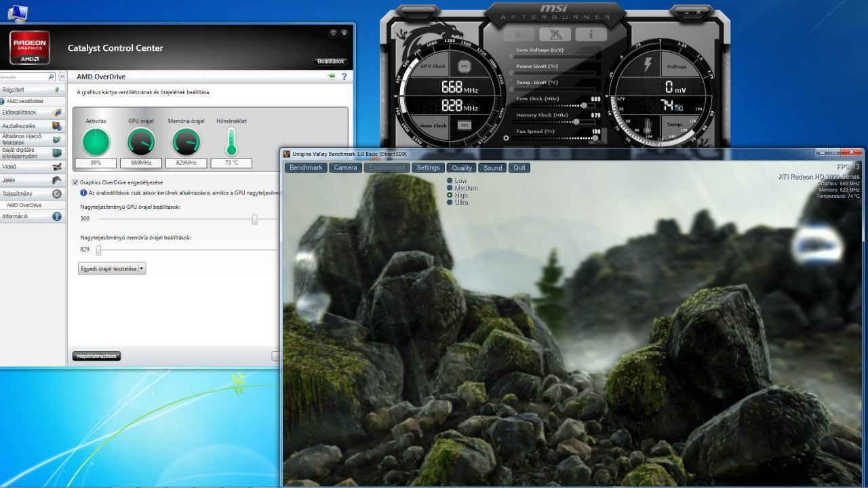The width and height of the screenshot is (868, 488).
Task: Click the thermometer icon in Afterburner right gauge
Action: [x=647, y=126]
